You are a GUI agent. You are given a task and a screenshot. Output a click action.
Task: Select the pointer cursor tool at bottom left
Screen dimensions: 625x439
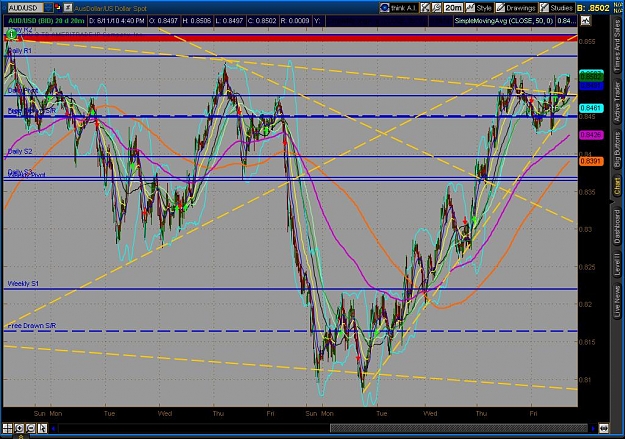pyautogui.click(x=42, y=428)
